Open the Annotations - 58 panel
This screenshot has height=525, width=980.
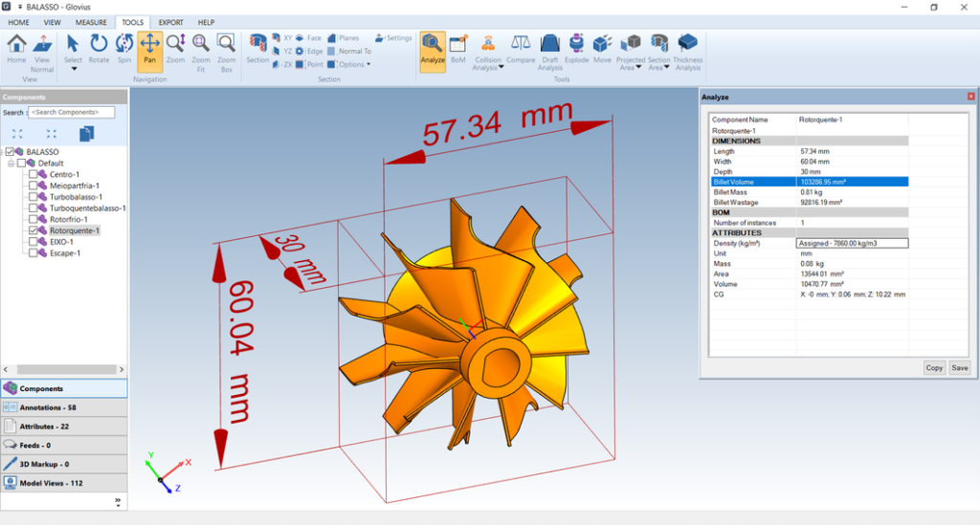pos(64,407)
